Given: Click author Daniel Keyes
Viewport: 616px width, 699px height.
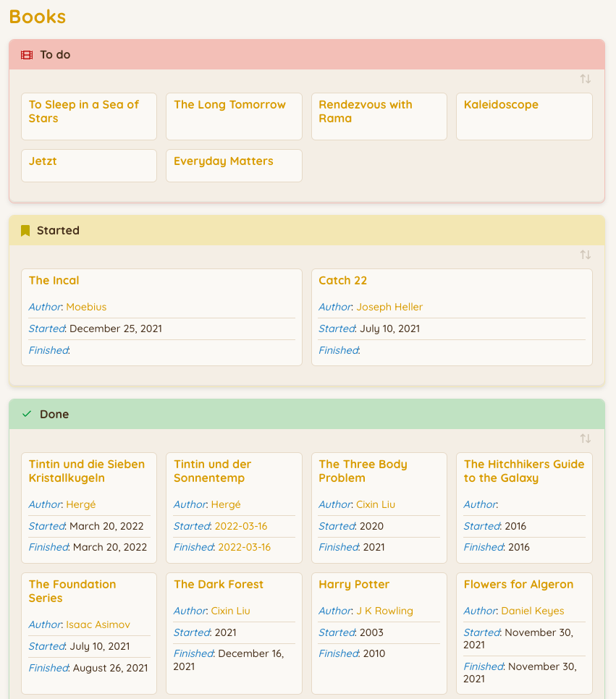Looking at the screenshot, I should point(533,611).
